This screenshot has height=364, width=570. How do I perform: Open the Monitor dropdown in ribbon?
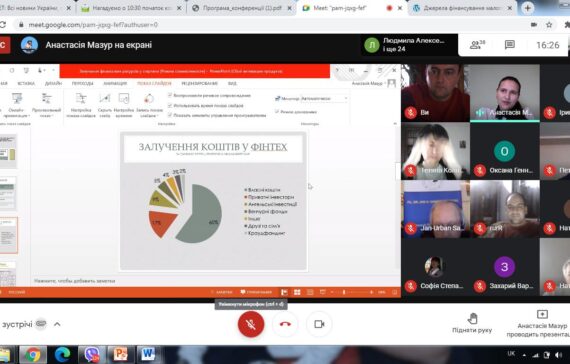(325, 99)
